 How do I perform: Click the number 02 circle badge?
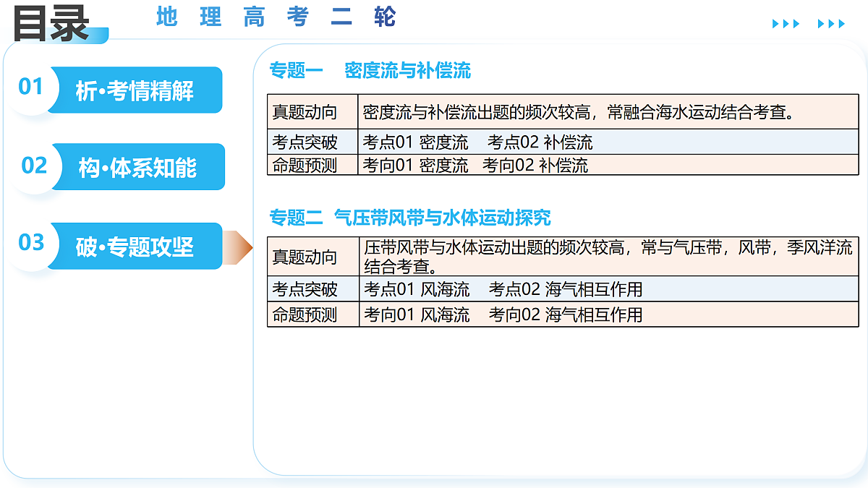[x=34, y=166]
